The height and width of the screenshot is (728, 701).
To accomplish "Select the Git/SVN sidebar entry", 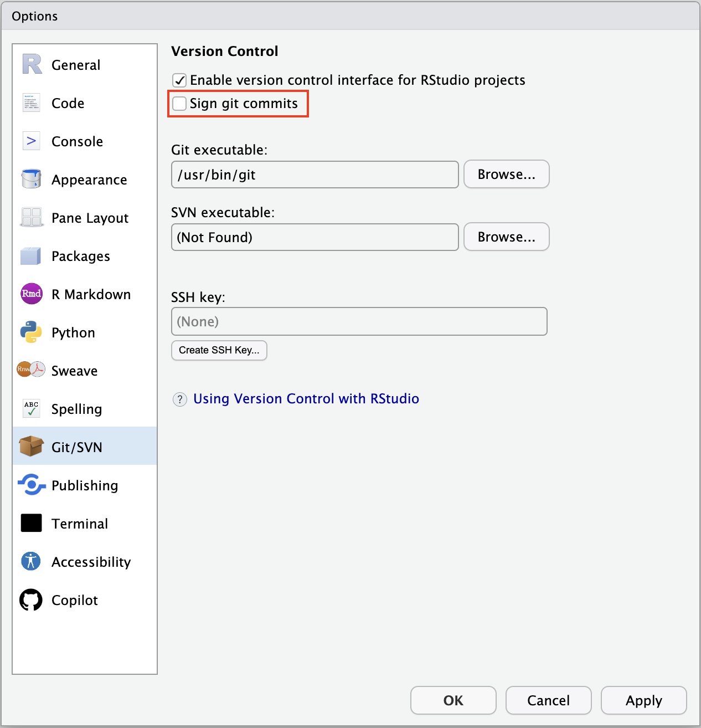I will pyautogui.click(x=85, y=447).
